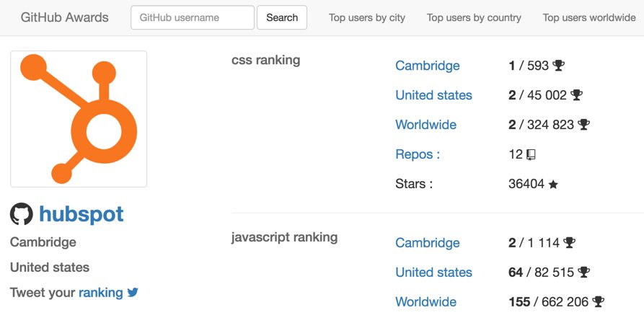Click the HubSpot sprocket avatar image
644x318 pixels.
coord(79,119)
